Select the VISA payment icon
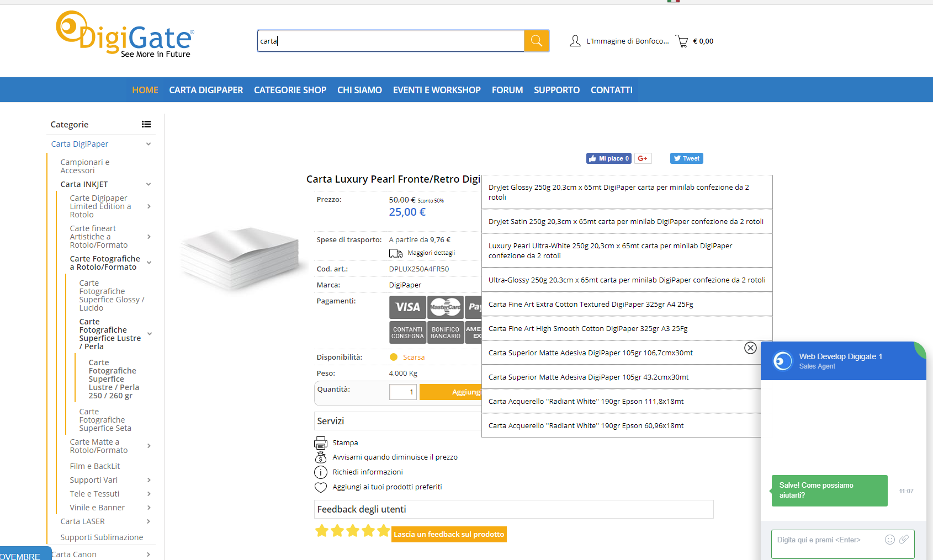The width and height of the screenshot is (933, 560). click(407, 307)
